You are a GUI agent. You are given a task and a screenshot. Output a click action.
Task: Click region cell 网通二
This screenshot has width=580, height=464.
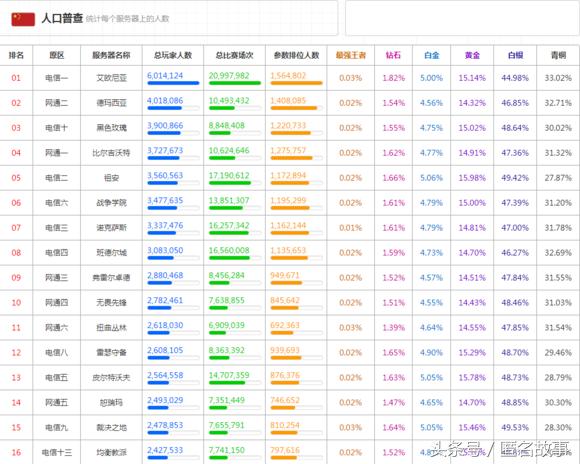tap(57, 103)
